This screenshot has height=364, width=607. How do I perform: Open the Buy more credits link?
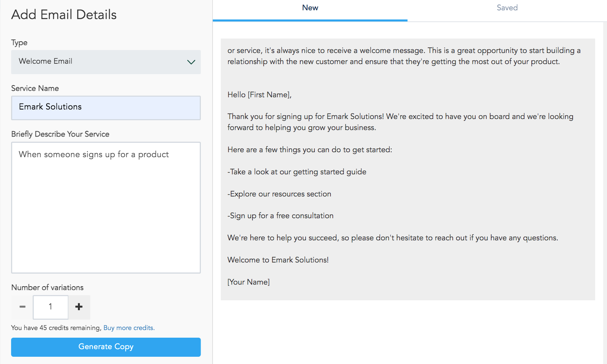coord(129,328)
